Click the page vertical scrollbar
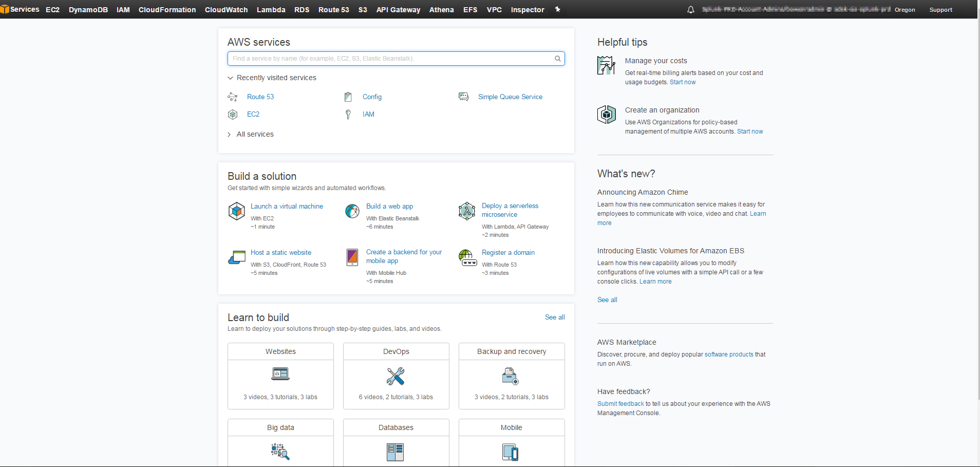This screenshot has height=467, width=980. coord(978,206)
